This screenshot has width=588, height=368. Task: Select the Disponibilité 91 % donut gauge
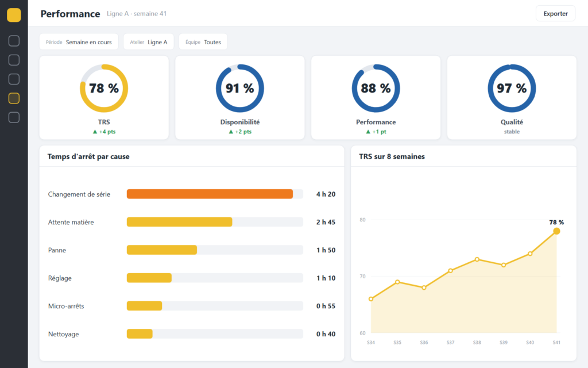tap(240, 88)
